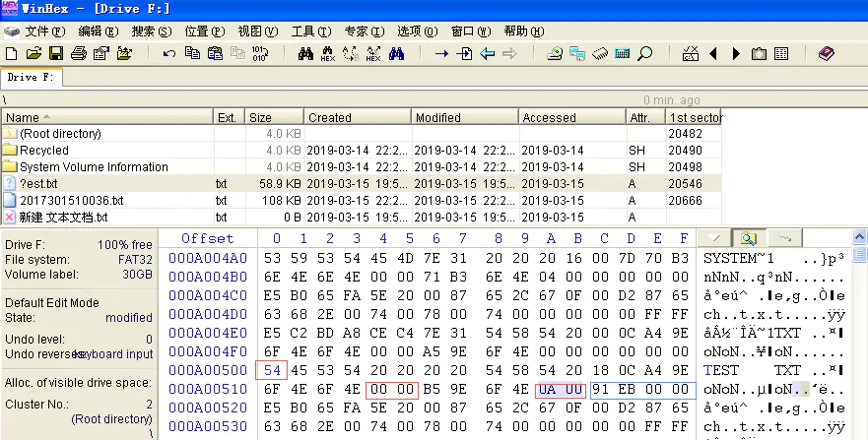Image resolution: width=868 pixels, height=440 pixels.
Task: Click the hex view scrollbar up arrow
Action: coord(860,237)
